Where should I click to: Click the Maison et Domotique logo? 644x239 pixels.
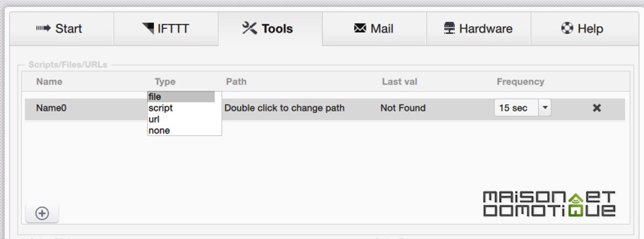click(549, 204)
